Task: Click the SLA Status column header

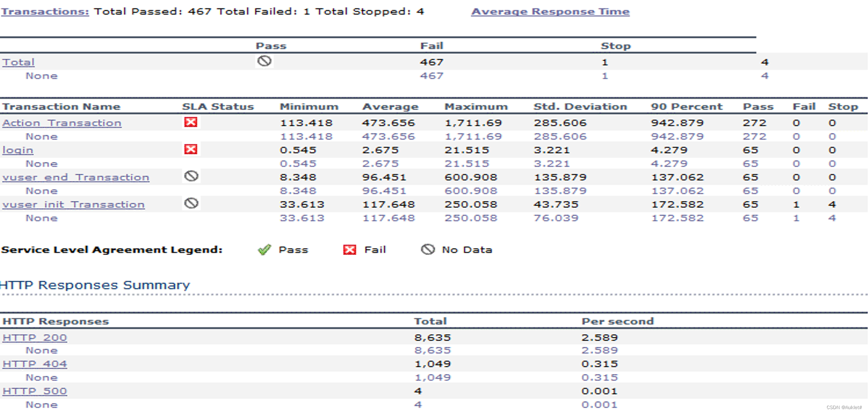Action: pyautogui.click(x=218, y=107)
